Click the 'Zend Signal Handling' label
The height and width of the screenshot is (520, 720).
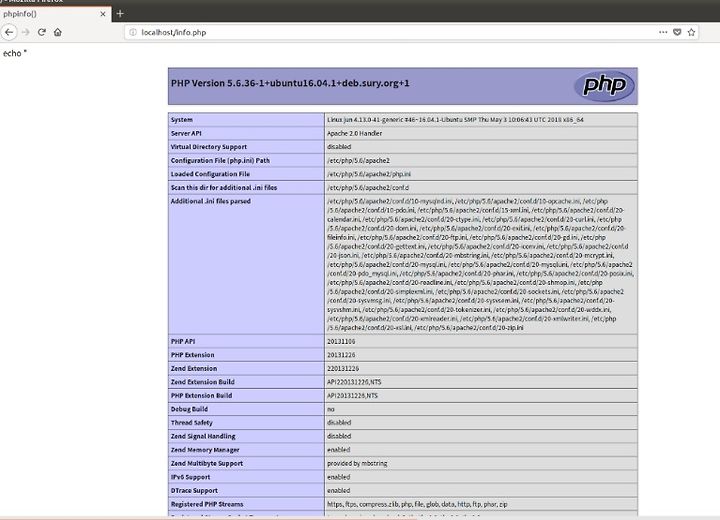click(203, 436)
